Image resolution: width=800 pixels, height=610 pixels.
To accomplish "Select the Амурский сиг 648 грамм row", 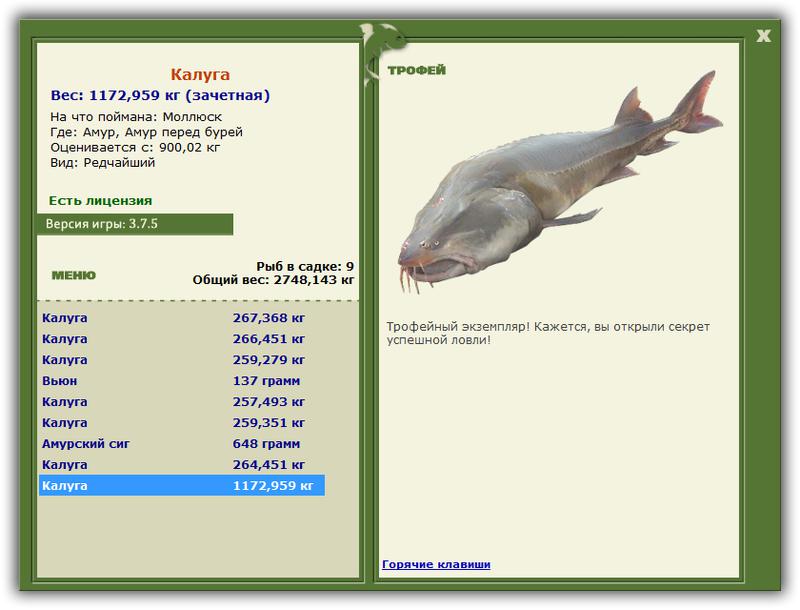I will click(182, 443).
